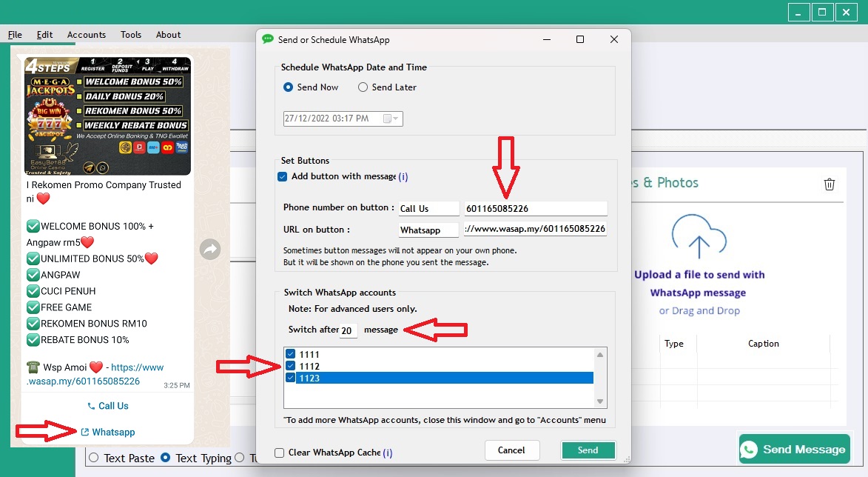
Task: Click the Cancel button in the dialog
Action: pyautogui.click(x=511, y=450)
